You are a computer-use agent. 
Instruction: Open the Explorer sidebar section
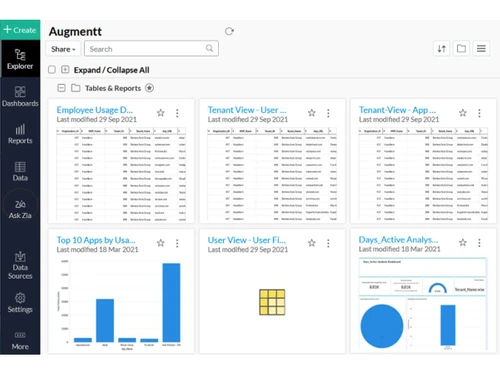coord(20,59)
